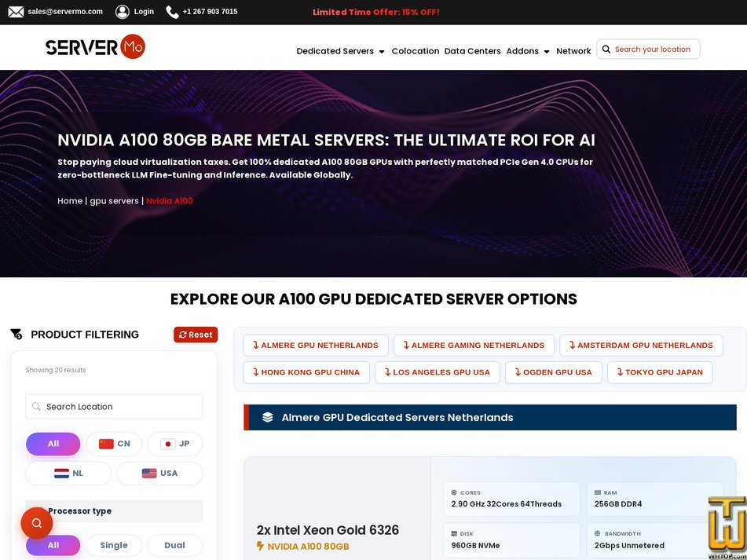Click the RAM icon

click(x=598, y=493)
